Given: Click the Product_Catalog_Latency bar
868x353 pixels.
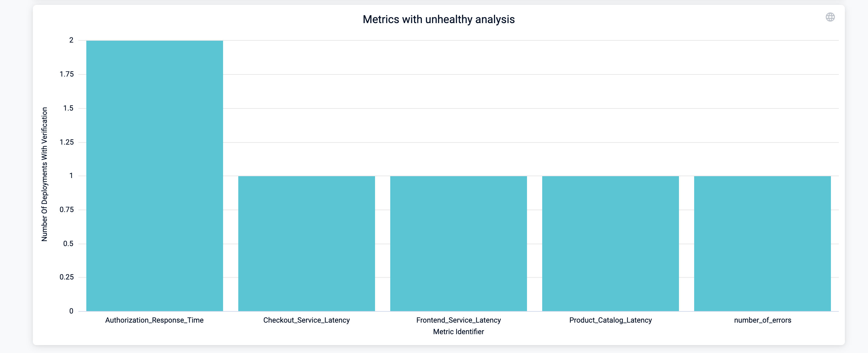Looking at the screenshot, I should pyautogui.click(x=610, y=243).
